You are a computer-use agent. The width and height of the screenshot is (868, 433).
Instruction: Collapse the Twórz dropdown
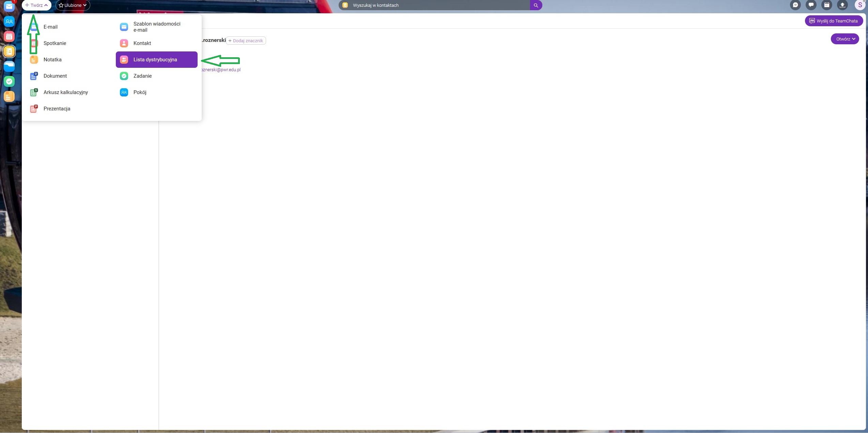click(36, 5)
